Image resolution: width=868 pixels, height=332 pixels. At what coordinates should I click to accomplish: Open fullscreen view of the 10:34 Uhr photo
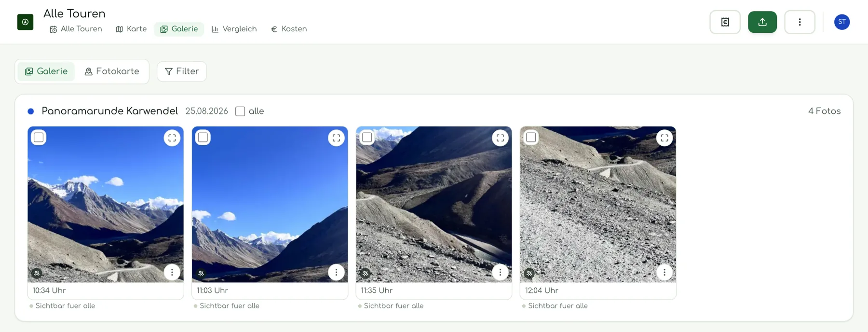[172, 138]
